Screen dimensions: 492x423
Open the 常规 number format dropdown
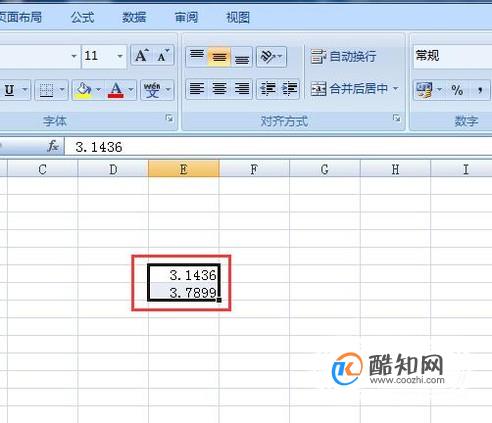(453, 56)
